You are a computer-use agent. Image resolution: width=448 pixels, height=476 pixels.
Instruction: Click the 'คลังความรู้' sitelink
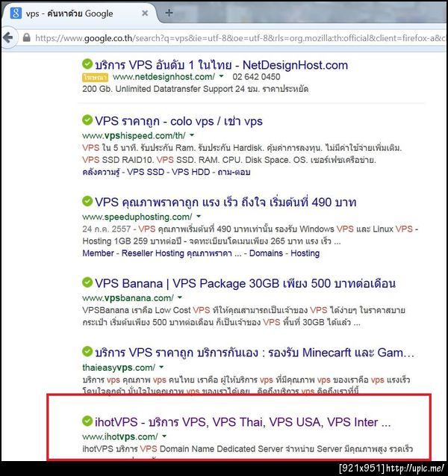pos(101,172)
